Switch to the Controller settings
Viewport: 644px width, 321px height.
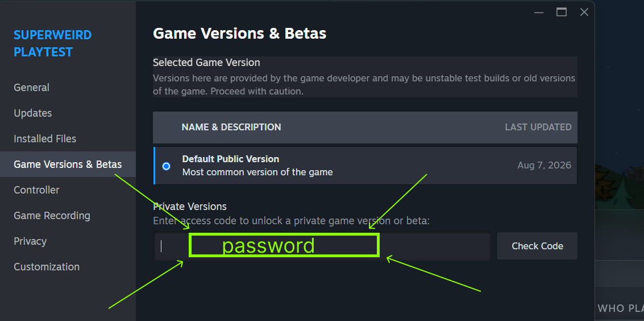(36, 190)
